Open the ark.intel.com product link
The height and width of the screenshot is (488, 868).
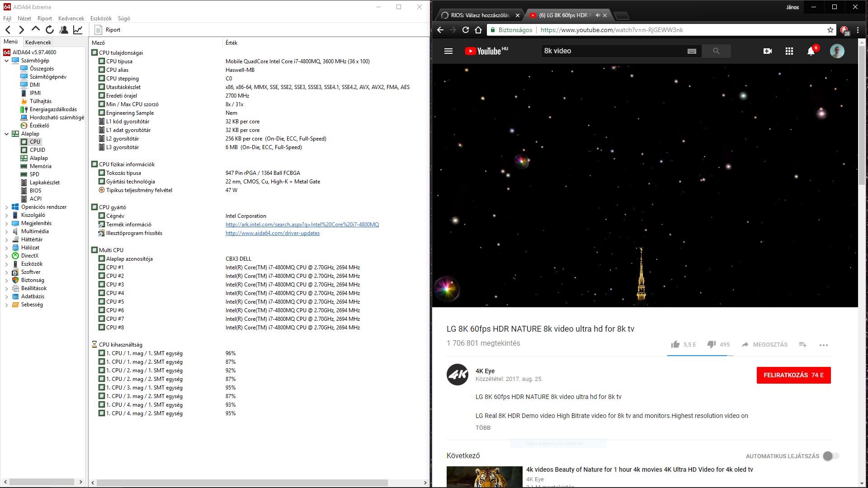click(x=302, y=225)
